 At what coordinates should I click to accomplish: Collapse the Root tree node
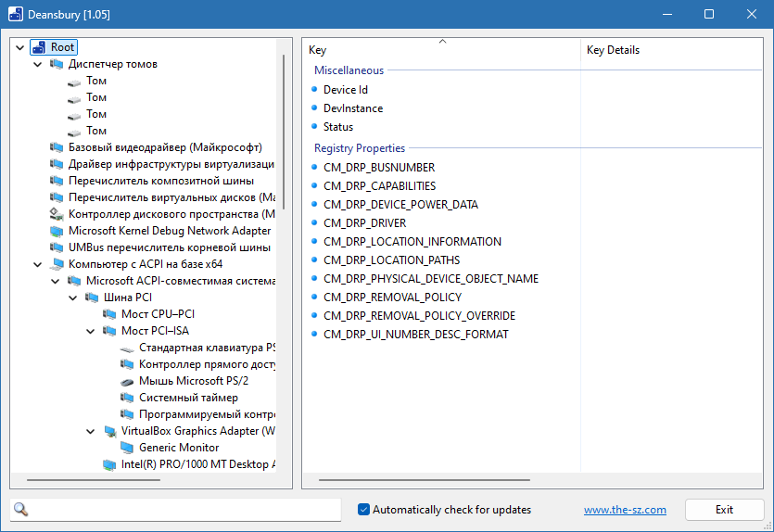(19, 48)
